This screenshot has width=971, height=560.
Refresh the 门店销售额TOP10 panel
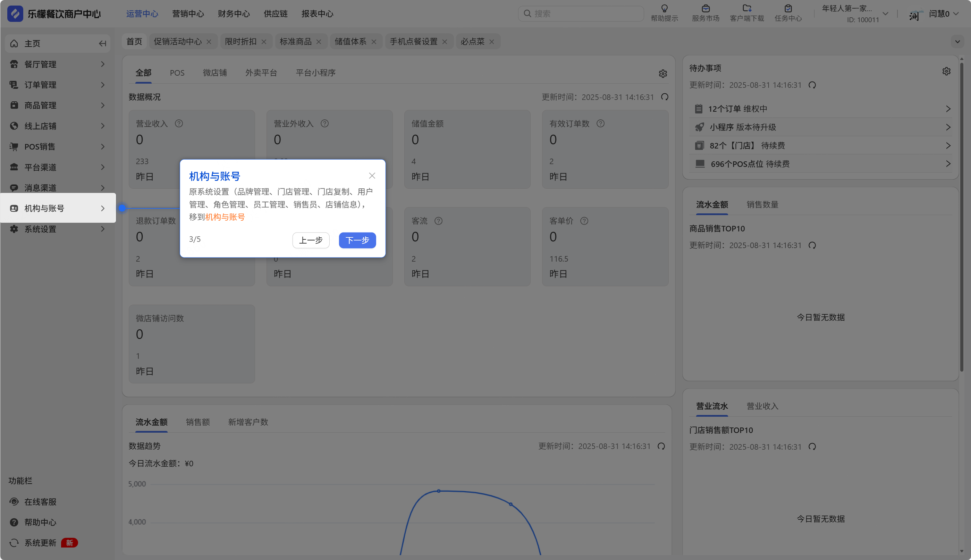[x=812, y=447]
